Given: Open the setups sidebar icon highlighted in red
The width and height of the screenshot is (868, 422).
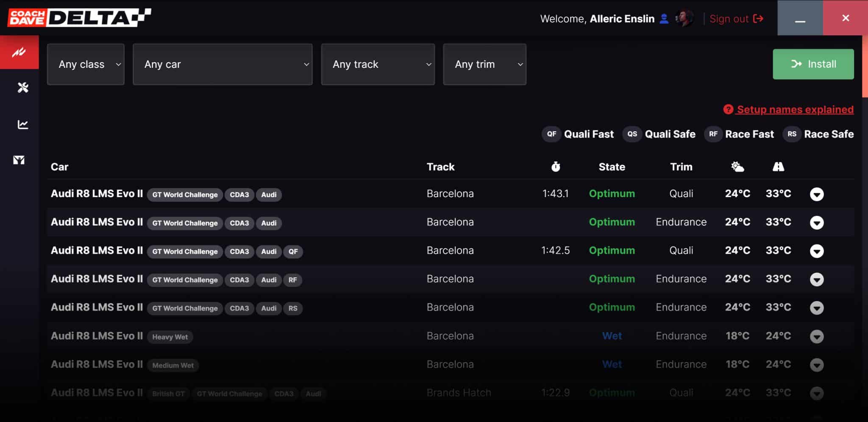Looking at the screenshot, I should click(19, 52).
